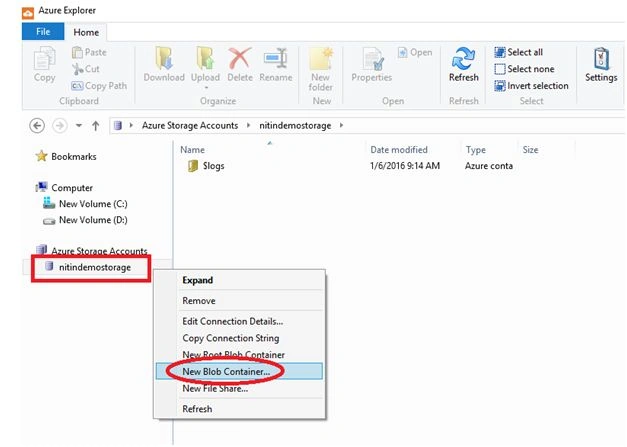Click the Upload folder icon
Viewport: 627px width, 447px height.
205,58
